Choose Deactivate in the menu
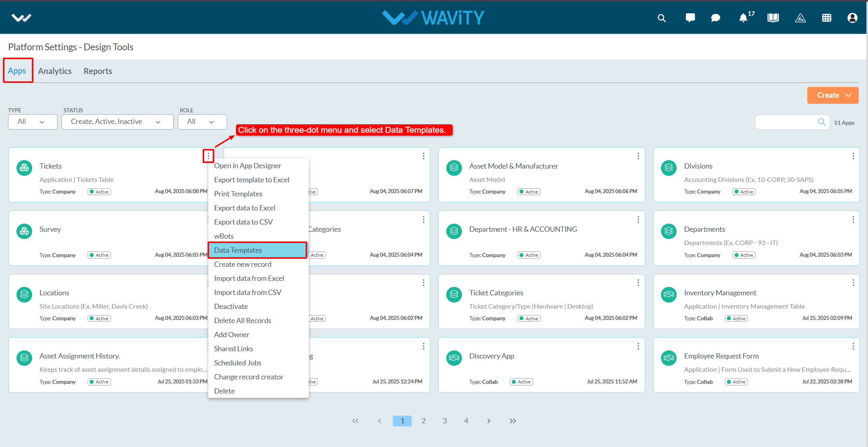This screenshot has width=868, height=447. [259, 307]
